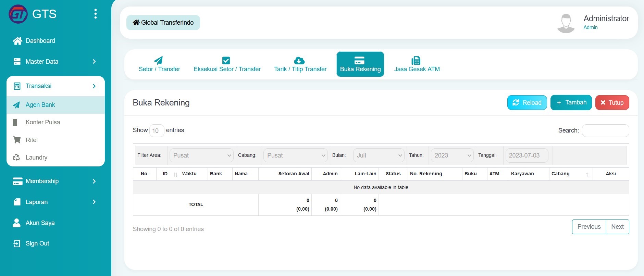Click the Tarik / Titip cloud download icon
The width and height of the screenshot is (644, 276).
299,61
